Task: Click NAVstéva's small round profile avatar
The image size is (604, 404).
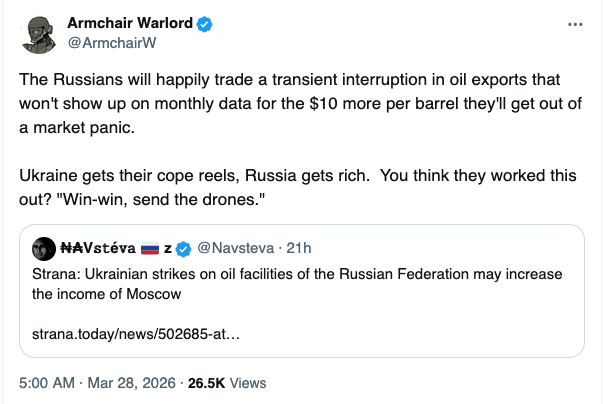Action: (44, 247)
